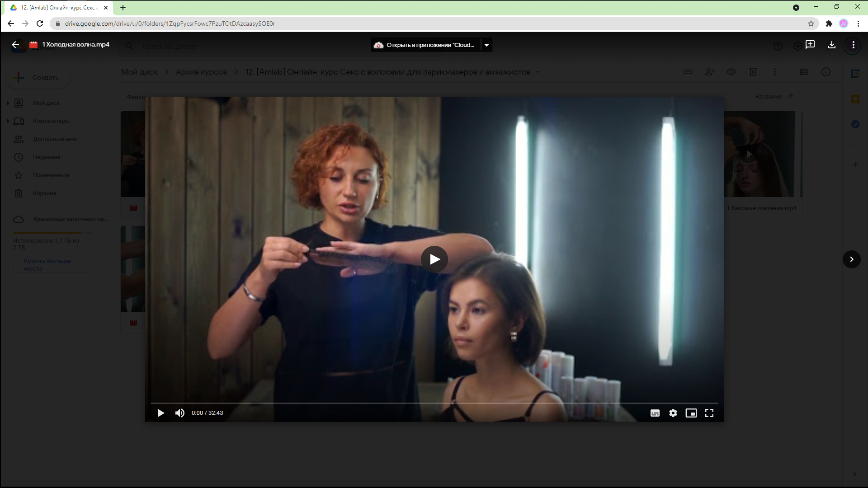This screenshot has height=488, width=868.
Task: Click file name 1 Холодная волна.mp4
Action: 76,45
